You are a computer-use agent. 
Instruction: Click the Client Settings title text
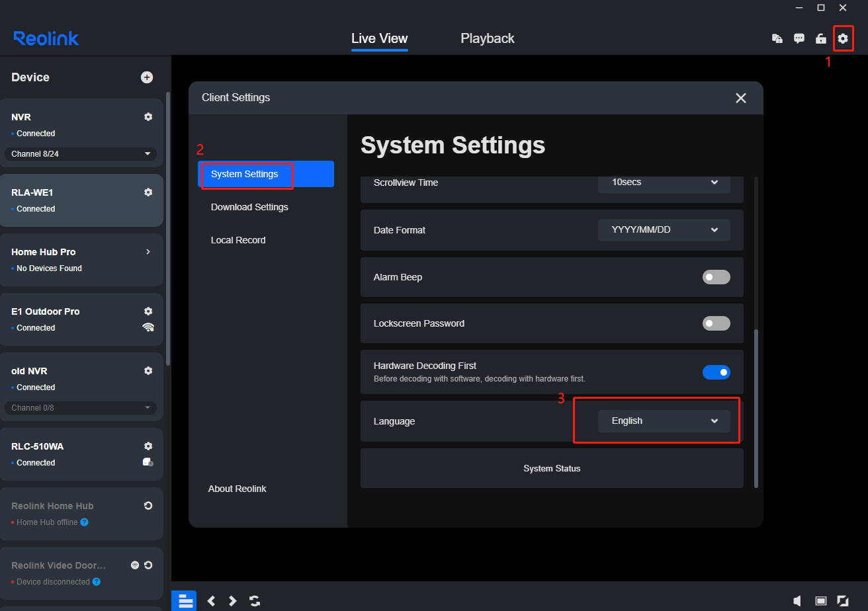[x=236, y=98]
